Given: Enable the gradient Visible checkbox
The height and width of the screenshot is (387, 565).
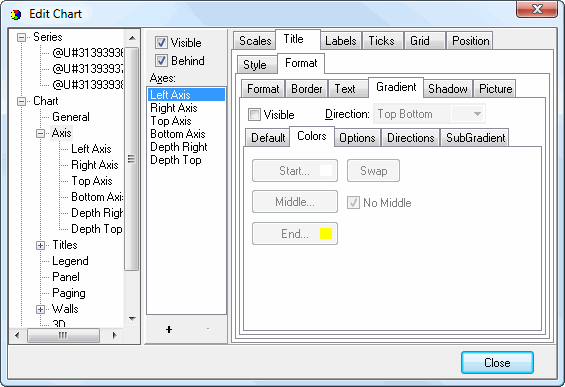Looking at the screenshot, I should (254, 115).
